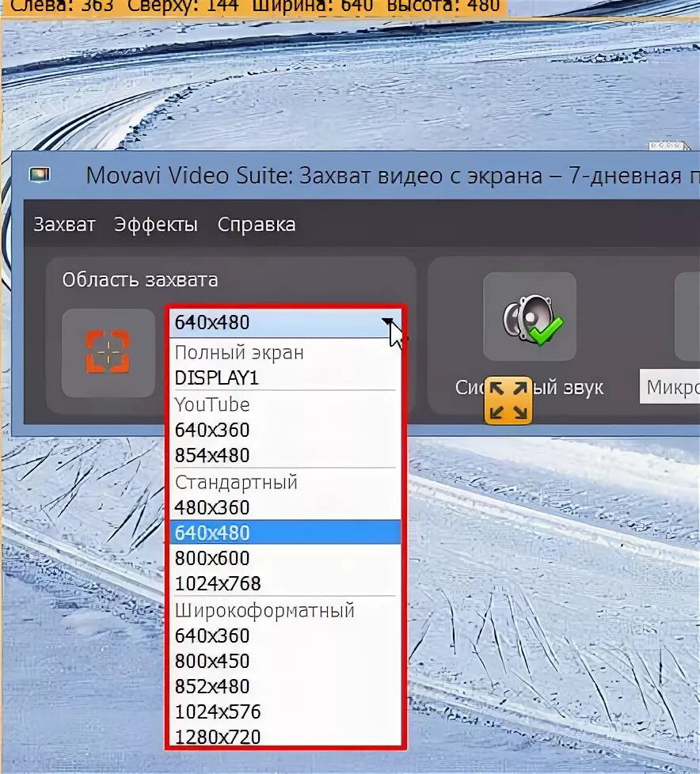
Task: Choose the 1280x720 option
Action: [x=286, y=736]
